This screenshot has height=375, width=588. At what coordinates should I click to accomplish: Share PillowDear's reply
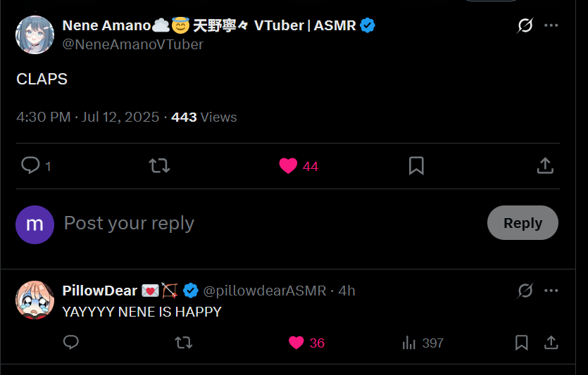coord(551,343)
